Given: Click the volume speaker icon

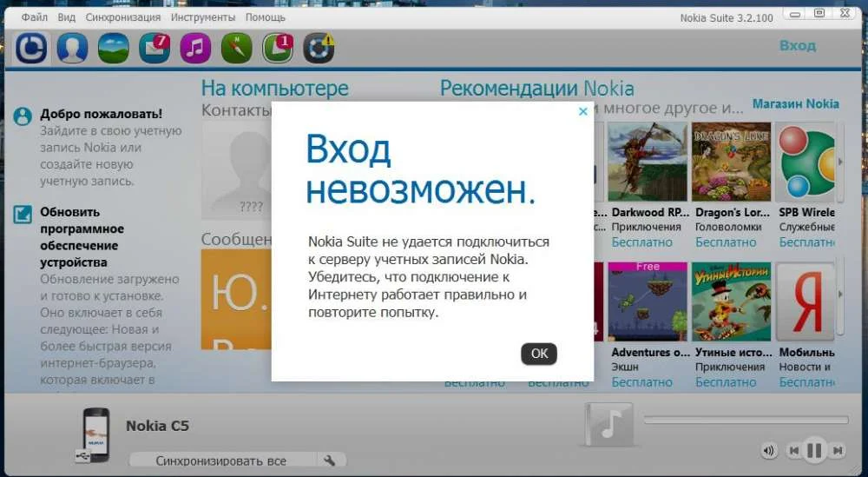Looking at the screenshot, I should pyautogui.click(x=769, y=450).
